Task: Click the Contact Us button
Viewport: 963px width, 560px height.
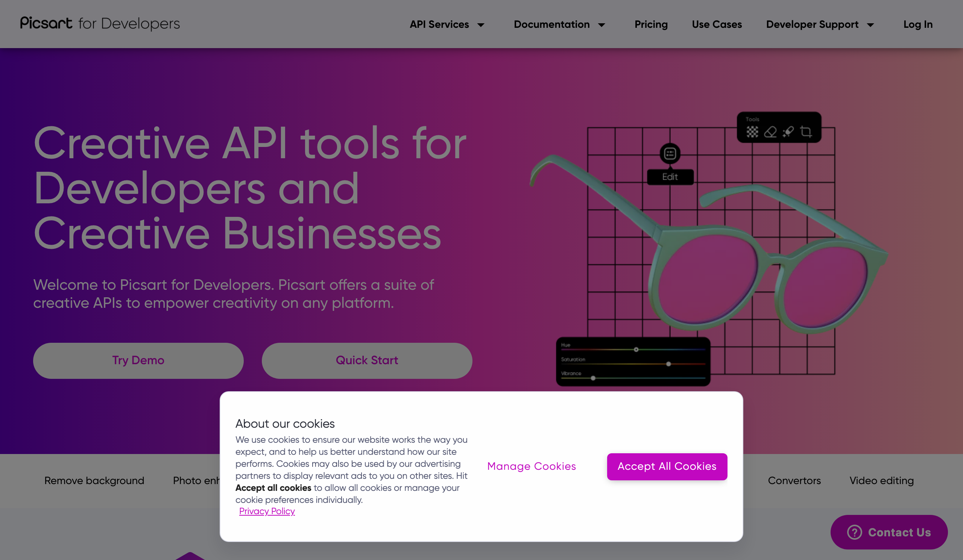Action: (889, 532)
